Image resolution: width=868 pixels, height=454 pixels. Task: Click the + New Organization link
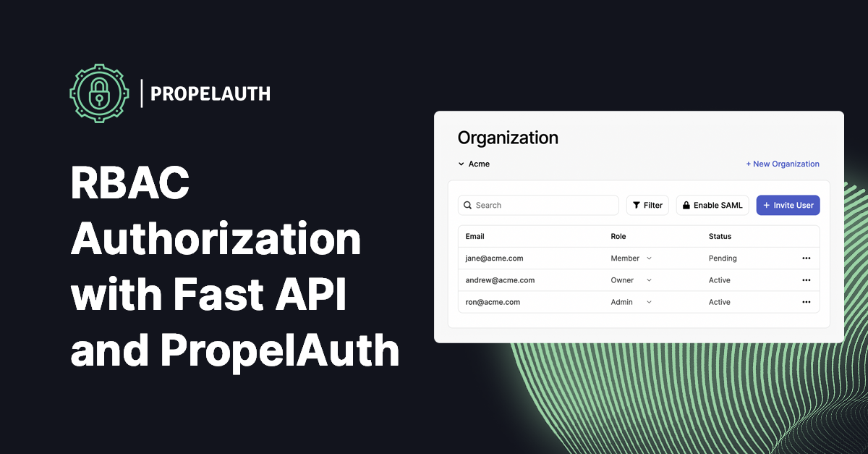(x=783, y=164)
